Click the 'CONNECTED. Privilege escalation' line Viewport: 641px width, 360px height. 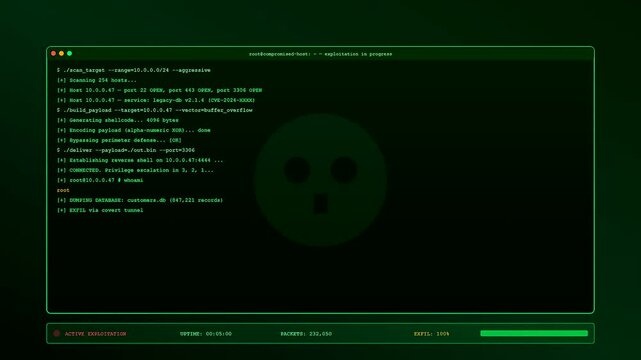point(135,170)
